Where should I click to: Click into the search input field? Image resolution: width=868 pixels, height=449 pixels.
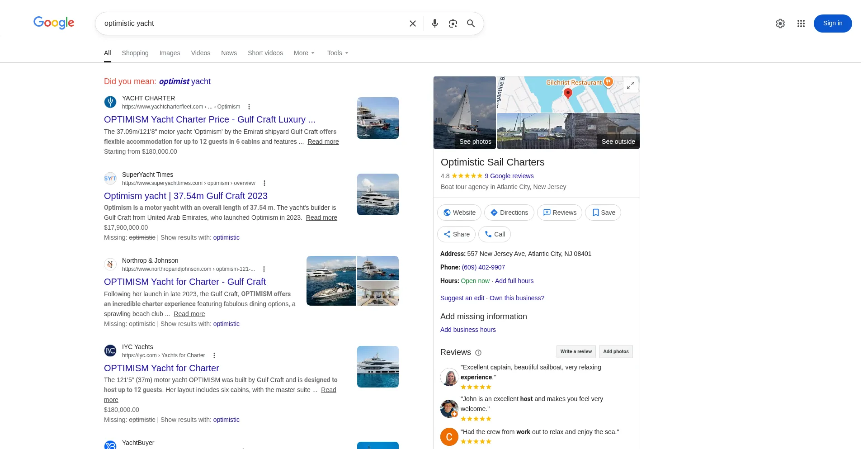[x=253, y=24]
